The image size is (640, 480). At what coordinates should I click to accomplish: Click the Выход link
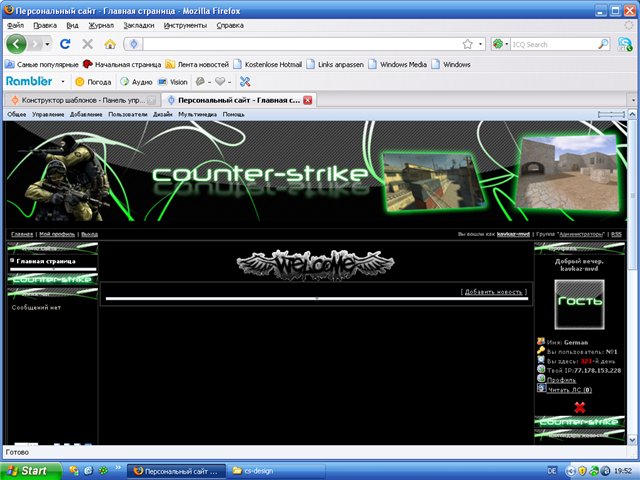pos(89,234)
